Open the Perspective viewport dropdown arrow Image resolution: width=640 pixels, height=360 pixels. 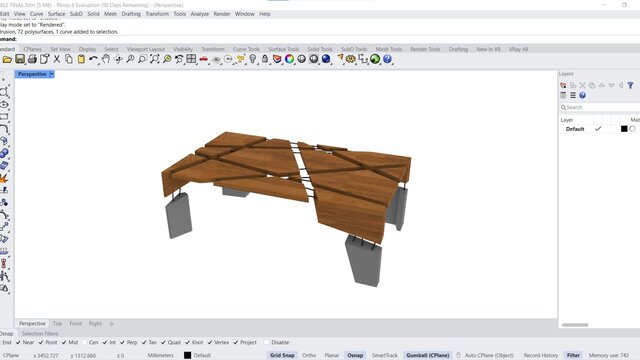coord(51,74)
